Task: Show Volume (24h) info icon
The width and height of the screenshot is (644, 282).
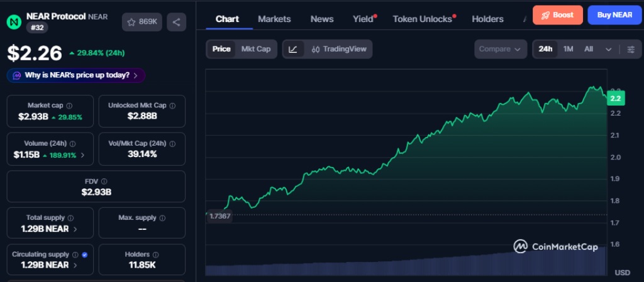Action: pos(73,144)
